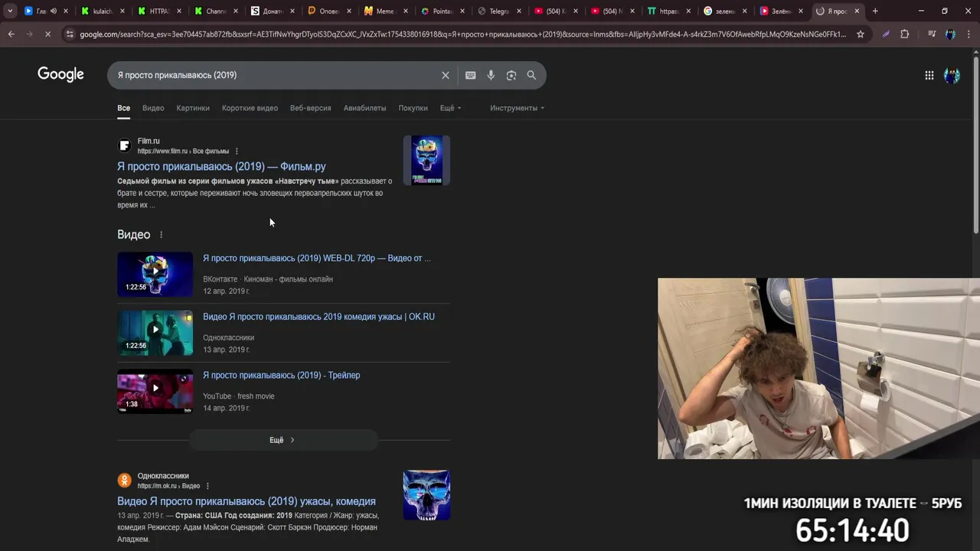
Task: Search by image with the lens icon
Action: tap(511, 75)
